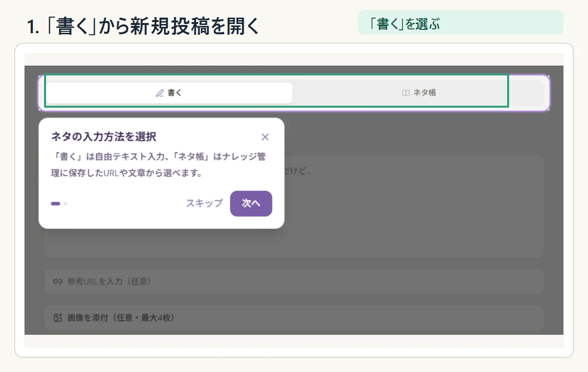Viewport: 588px width, 372px height.
Task: Click the book icon on ネタ帳
Action: click(x=406, y=93)
